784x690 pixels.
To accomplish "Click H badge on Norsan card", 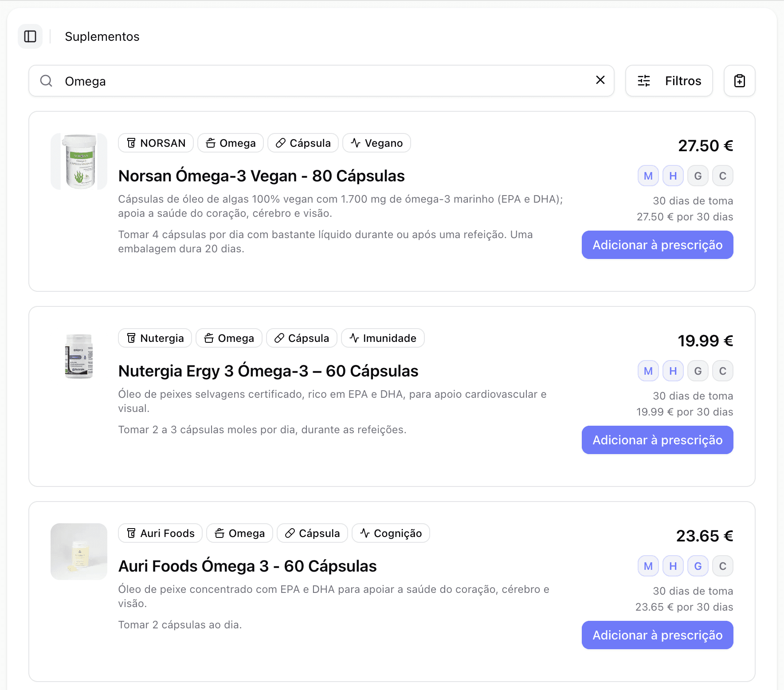I will (x=673, y=176).
